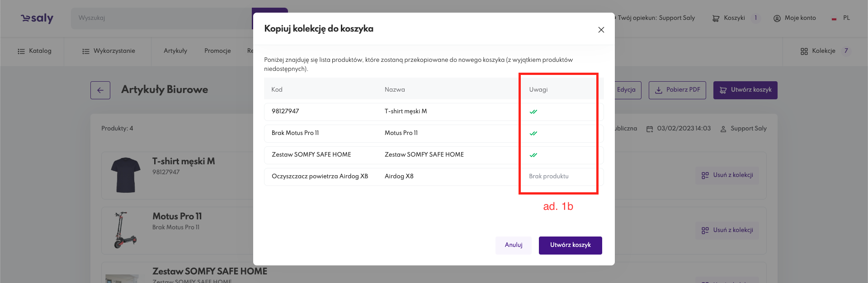Click Pobierz PDF download button
This screenshot has width=868, height=283.
coord(677,90)
